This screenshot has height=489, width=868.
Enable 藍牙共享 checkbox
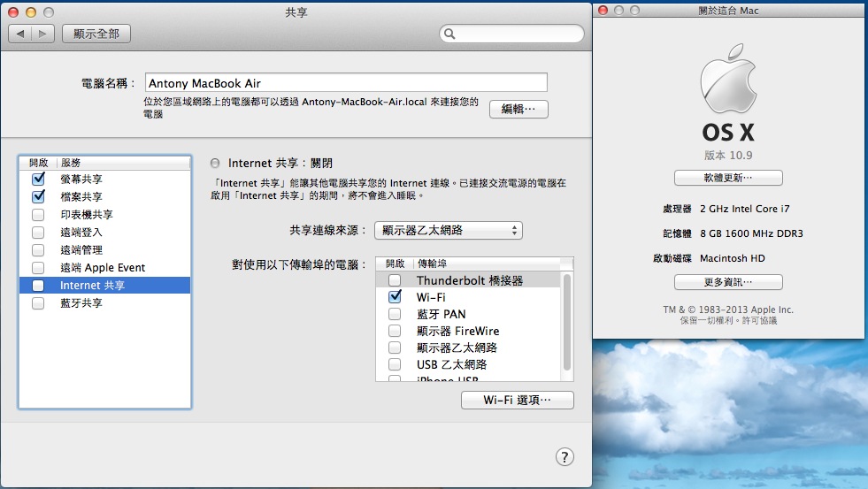tap(38, 303)
